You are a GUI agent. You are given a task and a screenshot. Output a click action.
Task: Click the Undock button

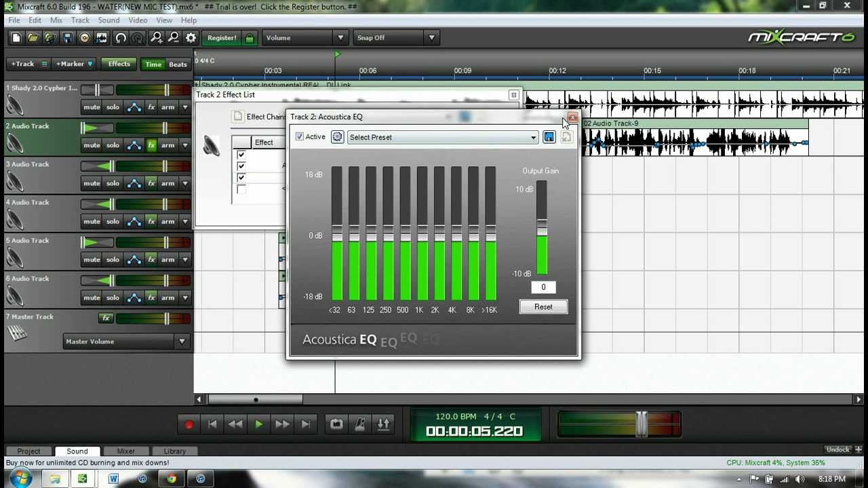coord(838,449)
